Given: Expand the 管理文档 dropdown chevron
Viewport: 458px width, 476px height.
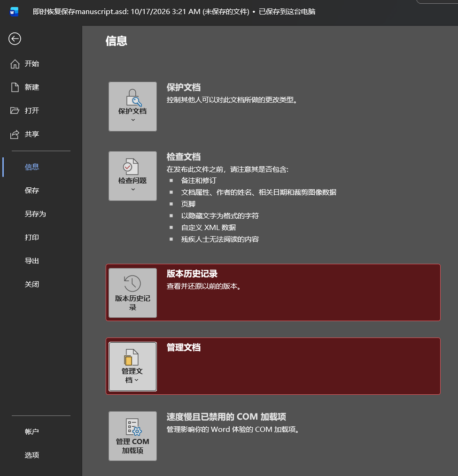Looking at the screenshot, I should (136, 380).
